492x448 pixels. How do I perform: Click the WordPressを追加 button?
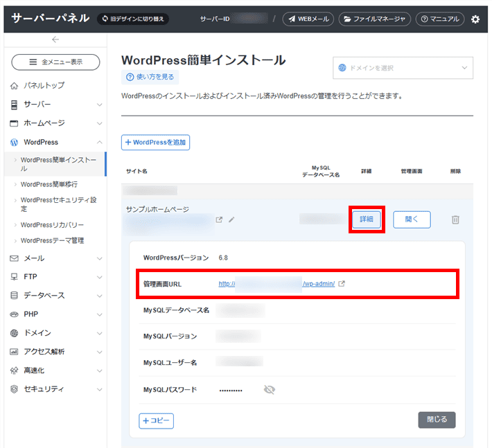[156, 143]
